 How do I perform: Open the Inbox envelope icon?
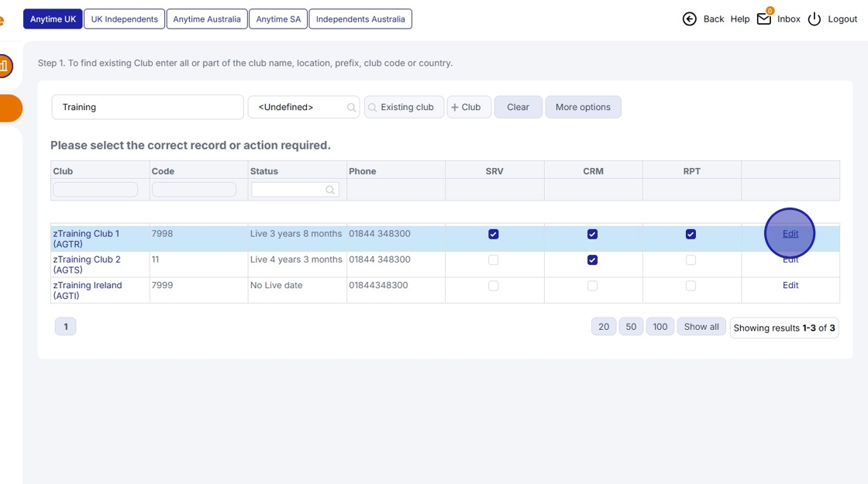[766, 19]
